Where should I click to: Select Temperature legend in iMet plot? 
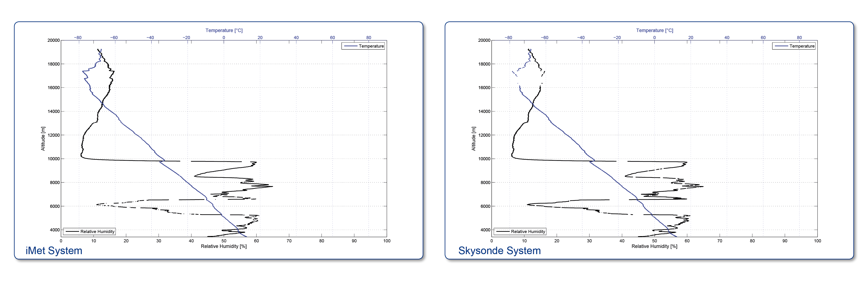pyautogui.click(x=363, y=46)
